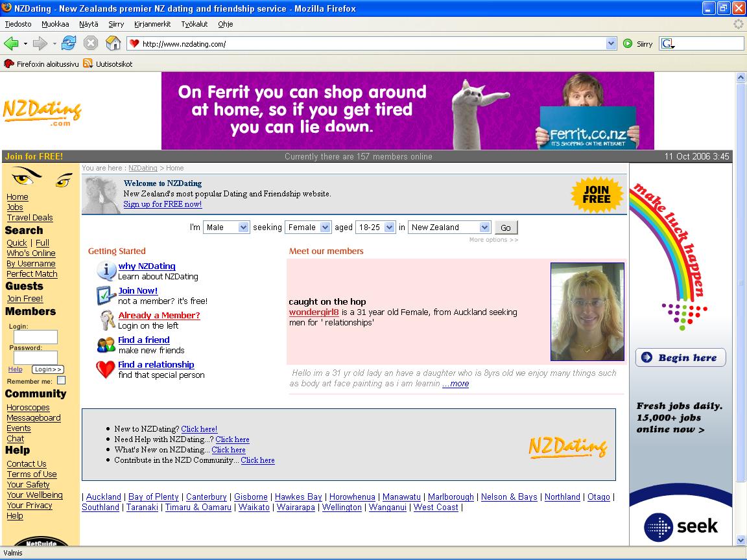Click the vertical scrollbar down arrow
747x560 pixels.
click(x=741, y=540)
